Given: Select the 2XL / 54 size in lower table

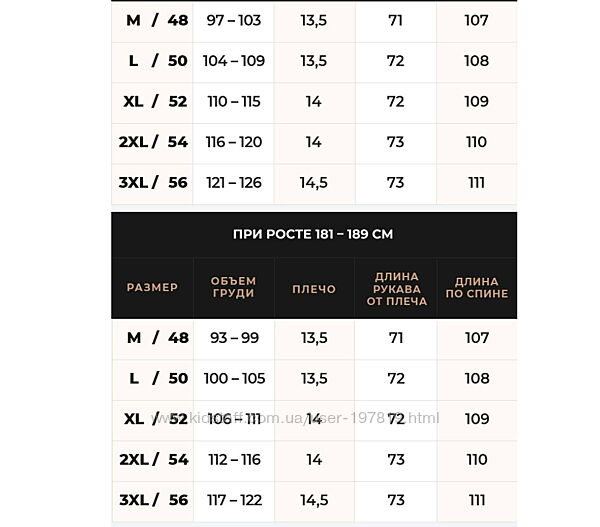Looking at the screenshot, I should [152, 459].
